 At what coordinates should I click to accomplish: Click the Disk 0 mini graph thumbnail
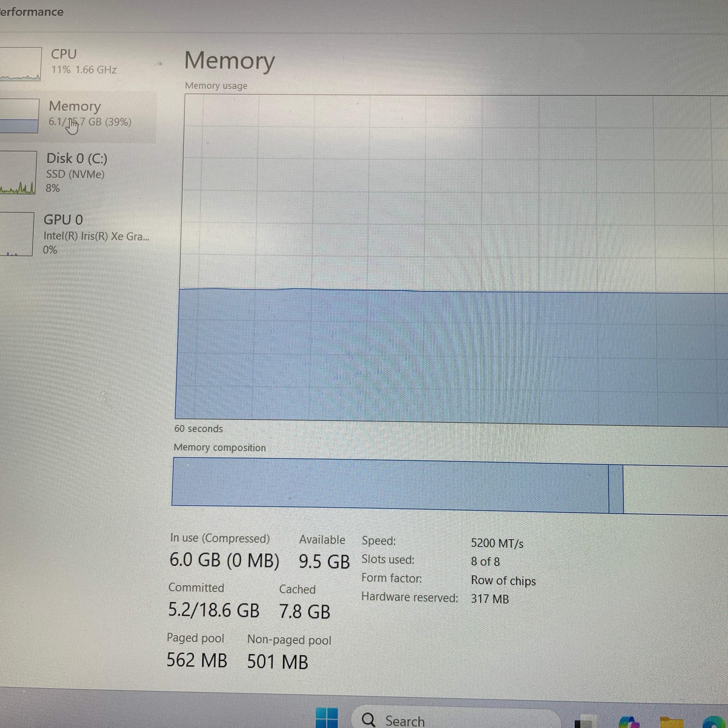click(18, 173)
